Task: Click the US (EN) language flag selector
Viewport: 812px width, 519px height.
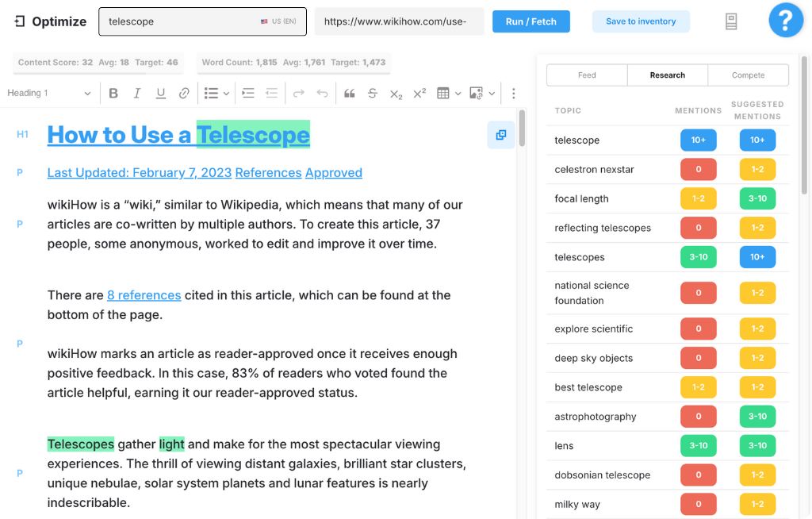Action: tap(278, 21)
